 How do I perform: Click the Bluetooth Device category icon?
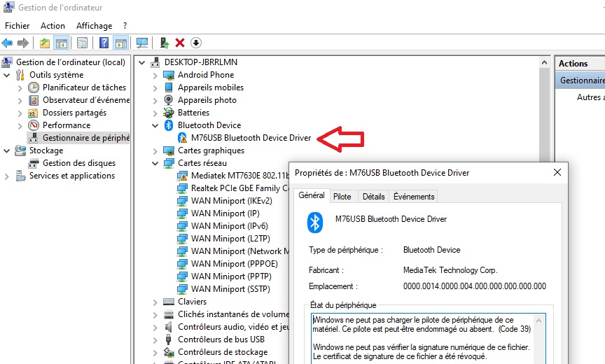point(169,125)
